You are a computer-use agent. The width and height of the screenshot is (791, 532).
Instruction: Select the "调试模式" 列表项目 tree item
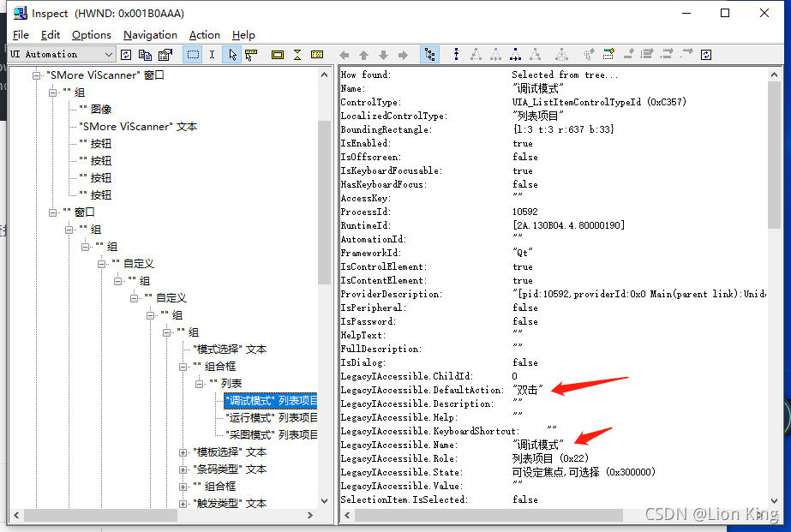point(271,401)
